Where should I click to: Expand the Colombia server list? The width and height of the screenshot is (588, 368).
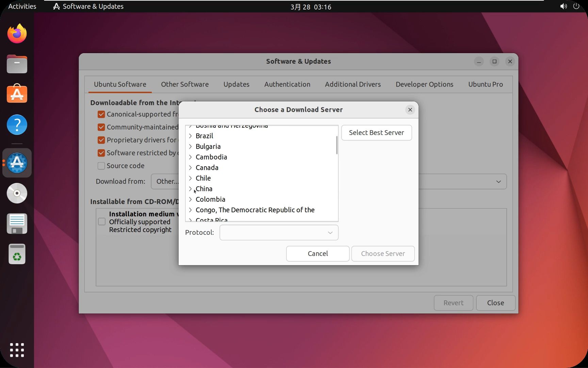(x=191, y=199)
